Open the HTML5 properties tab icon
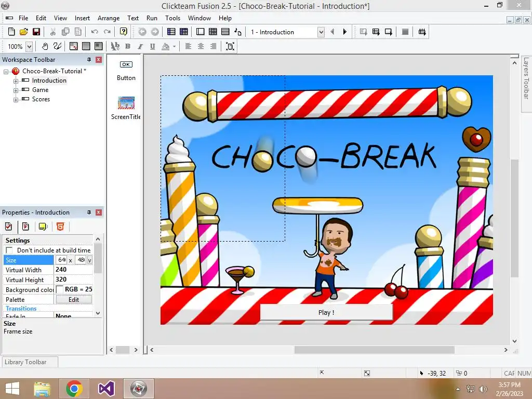The width and height of the screenshot is (532, 399). click(x=60, y=227)
